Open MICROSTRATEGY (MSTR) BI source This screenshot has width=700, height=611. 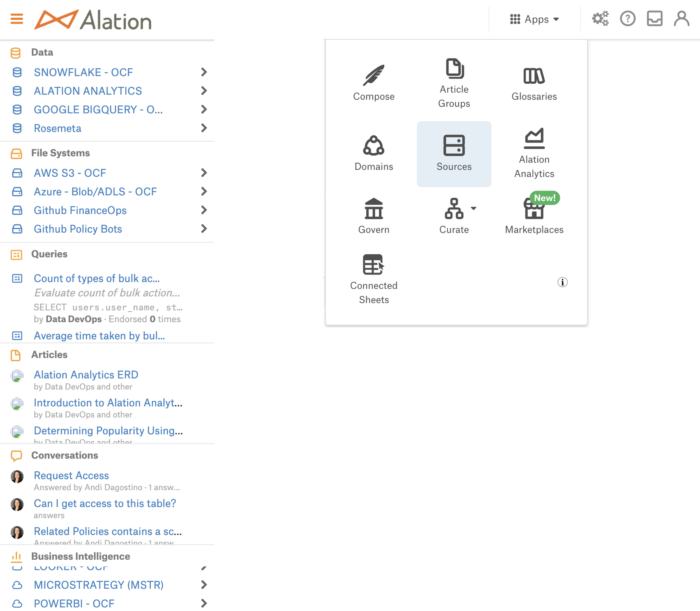click(99, 585)
